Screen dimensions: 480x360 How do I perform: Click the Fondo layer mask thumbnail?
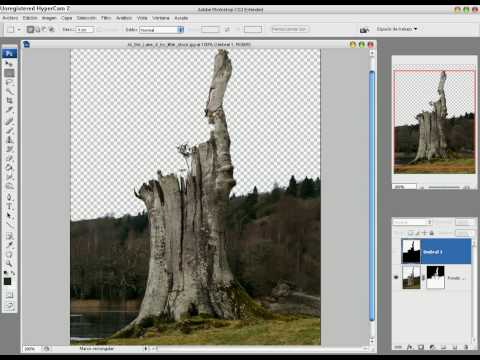click(436, 277)
